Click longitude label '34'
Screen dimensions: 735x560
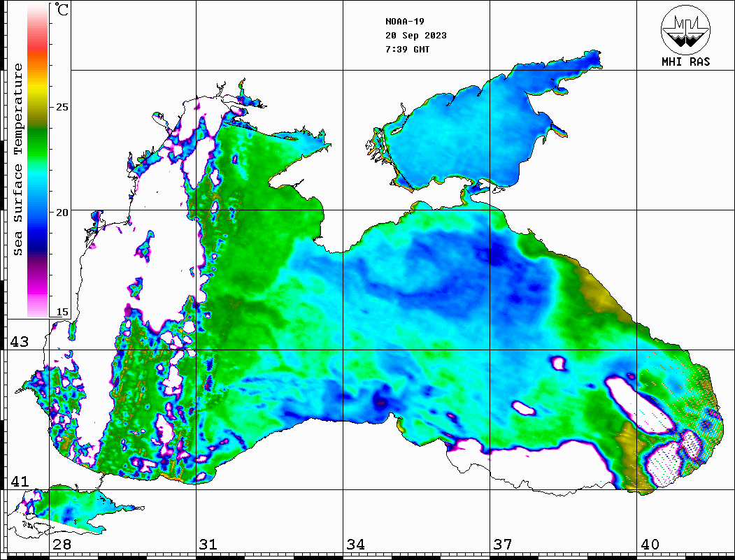click(355, 544)
